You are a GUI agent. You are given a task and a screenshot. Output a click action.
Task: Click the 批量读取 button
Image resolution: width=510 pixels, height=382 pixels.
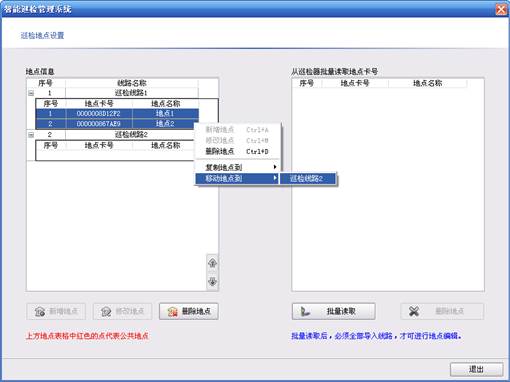334,311
